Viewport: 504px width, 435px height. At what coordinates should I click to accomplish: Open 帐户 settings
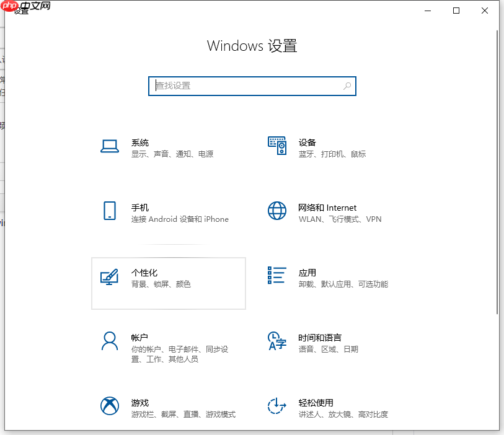[x=139, y=338]
